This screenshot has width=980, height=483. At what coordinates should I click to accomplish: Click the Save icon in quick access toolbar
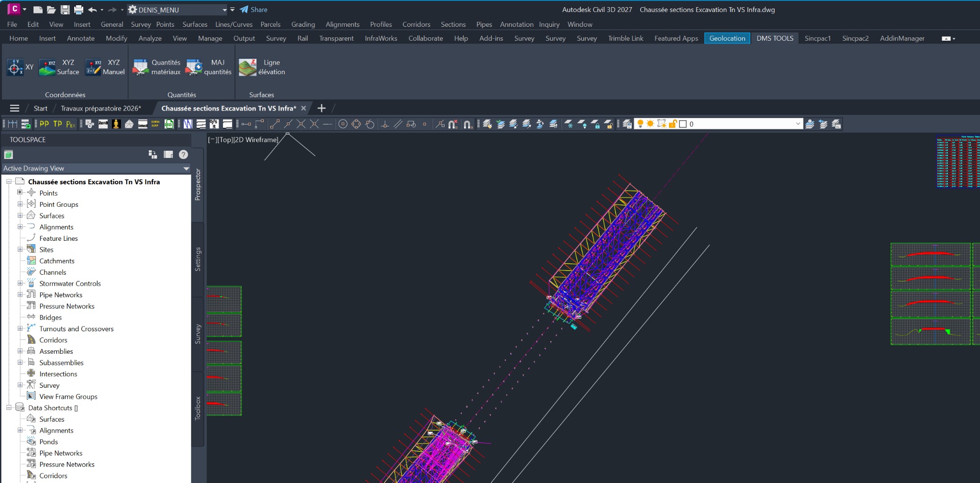click(65, 10)
